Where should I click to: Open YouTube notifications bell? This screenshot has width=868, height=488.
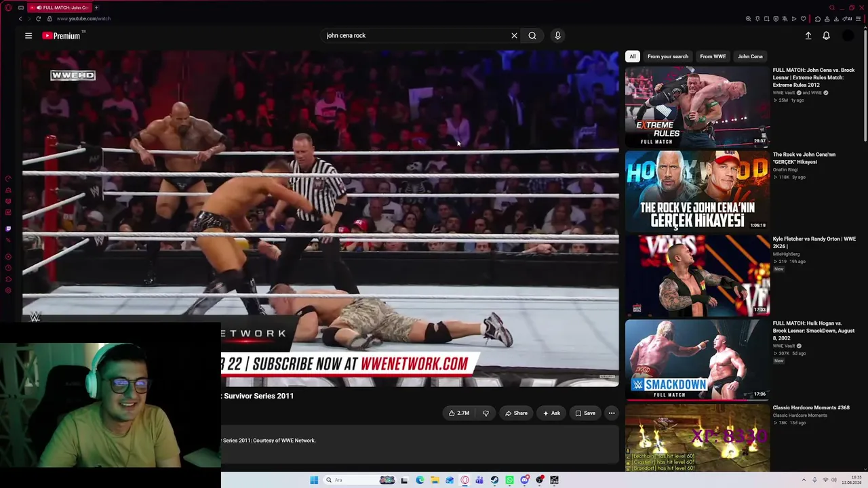tap(826, 36)
